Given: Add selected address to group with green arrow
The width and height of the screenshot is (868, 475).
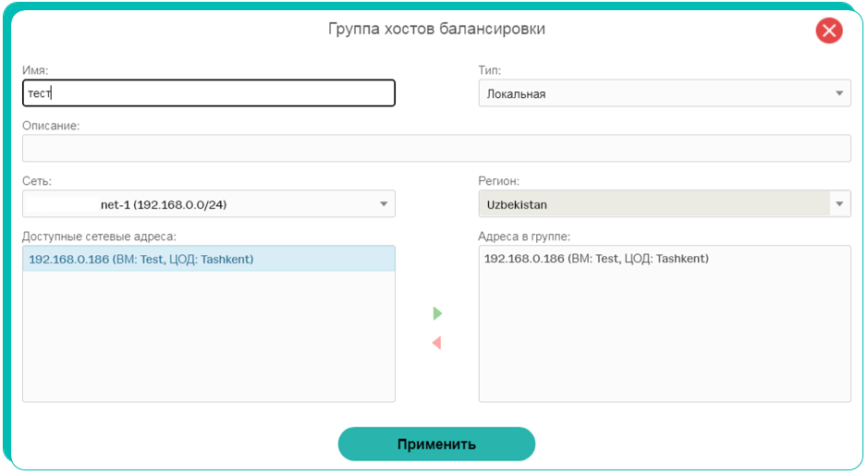Looking at the screenshot, I should tap(437, 313).
